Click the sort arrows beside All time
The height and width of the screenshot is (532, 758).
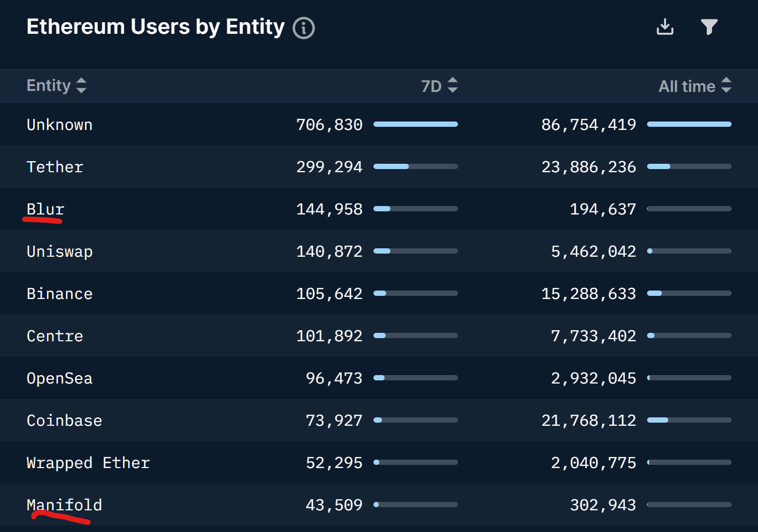728,85
